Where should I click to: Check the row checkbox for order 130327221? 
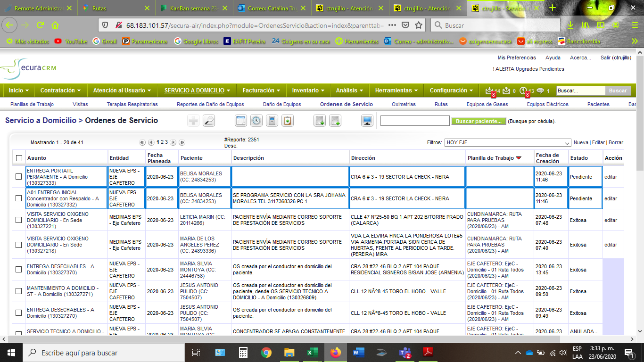pyautogui.click(x=19, y=220)
